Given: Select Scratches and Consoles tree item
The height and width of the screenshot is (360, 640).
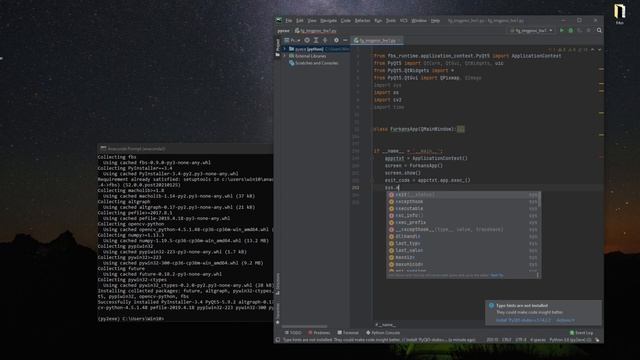Looking at the screenshot, I should click(x=313, y=63).
